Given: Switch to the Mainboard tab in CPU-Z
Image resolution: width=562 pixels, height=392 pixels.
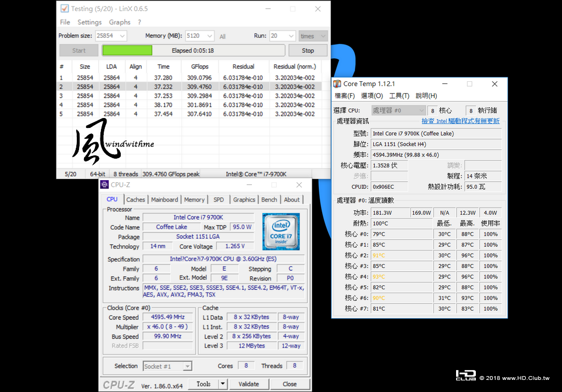Looking at the screenshot, I should pos(165,200).
